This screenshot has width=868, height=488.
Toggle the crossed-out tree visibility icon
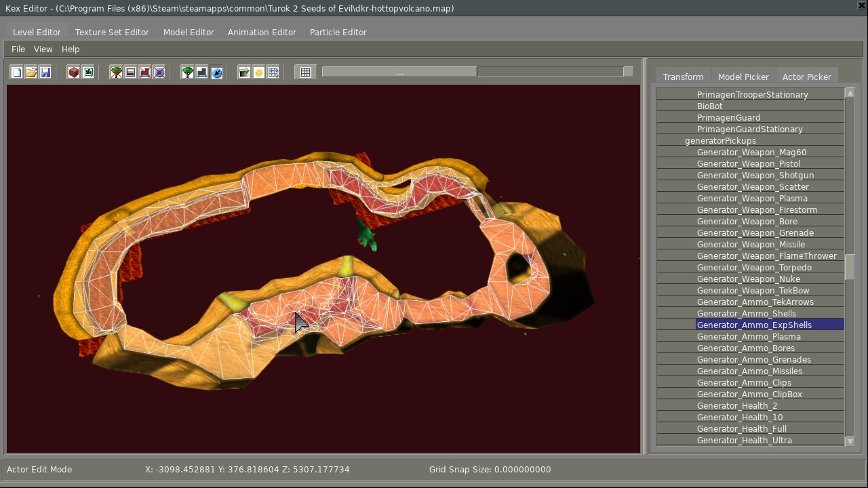coord(117,73)
